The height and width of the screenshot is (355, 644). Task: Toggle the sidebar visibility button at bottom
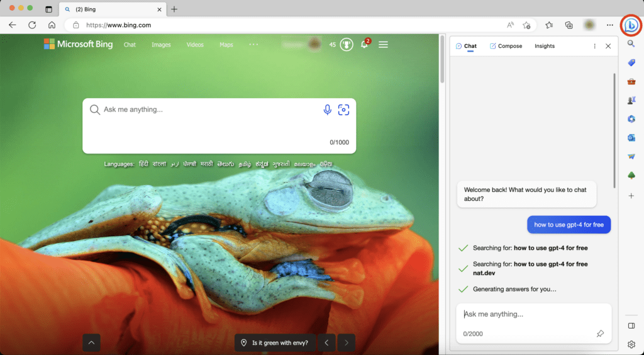(631, 326)
